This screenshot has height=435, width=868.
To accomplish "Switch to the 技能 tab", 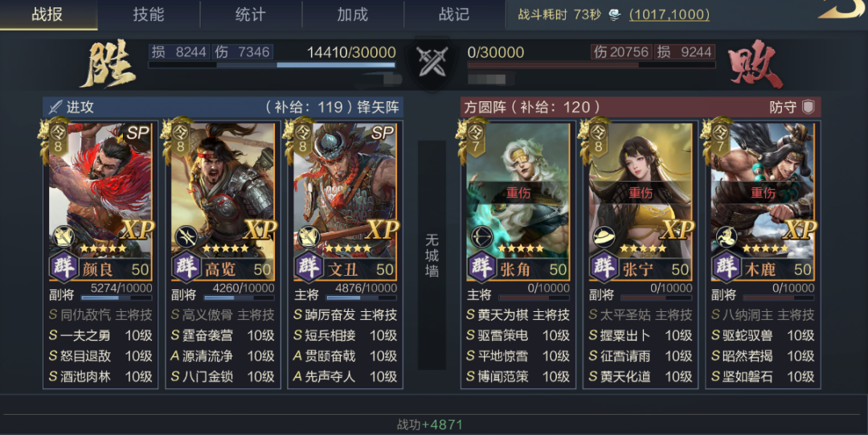I will 149,14.
